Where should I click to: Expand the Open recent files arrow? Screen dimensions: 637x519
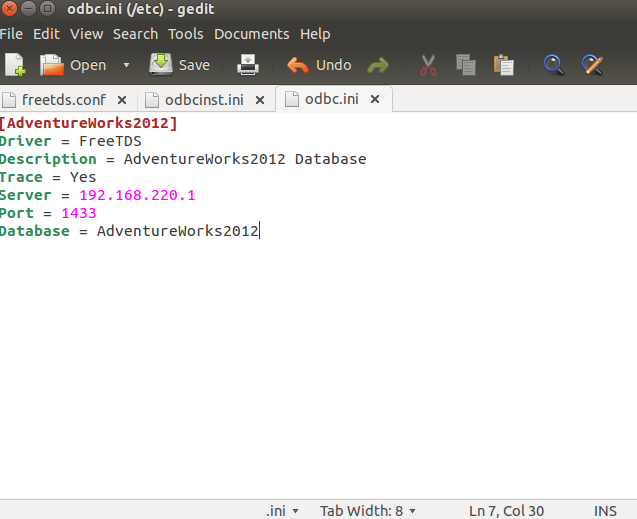(x=126, y=65)
